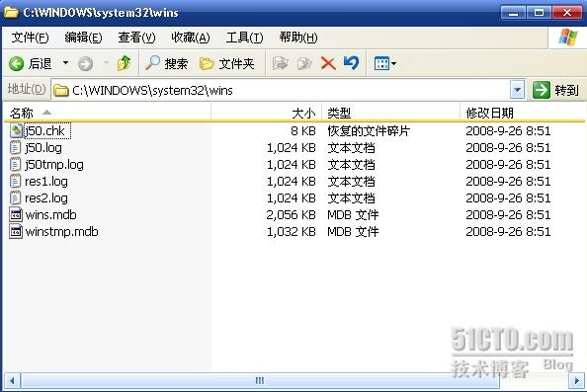Click the j50.log file name

pos(43,148)
